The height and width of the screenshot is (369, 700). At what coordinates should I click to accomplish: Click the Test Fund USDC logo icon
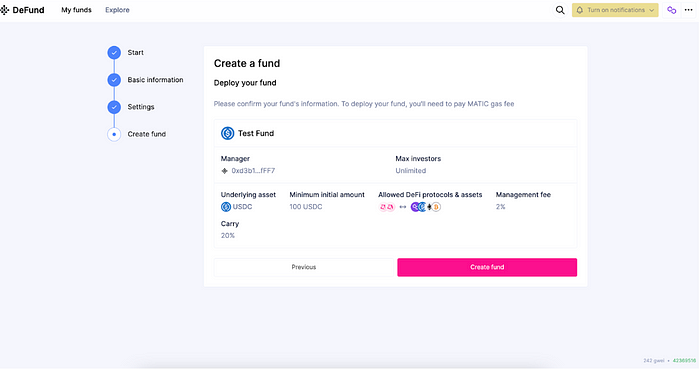coord(228,133)
